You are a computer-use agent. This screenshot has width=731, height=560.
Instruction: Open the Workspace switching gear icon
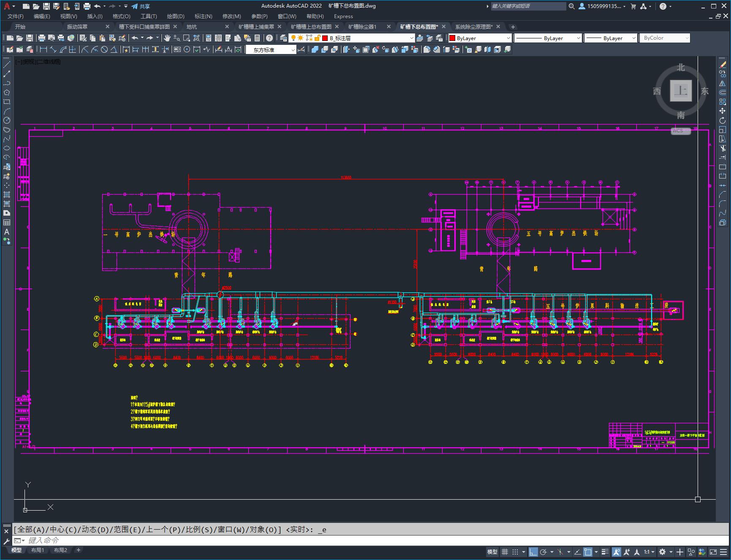tap(663, 552)
